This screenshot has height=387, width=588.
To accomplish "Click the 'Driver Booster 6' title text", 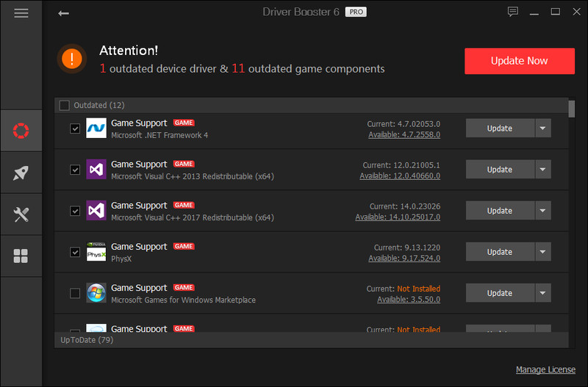I will tap(301, 12).
